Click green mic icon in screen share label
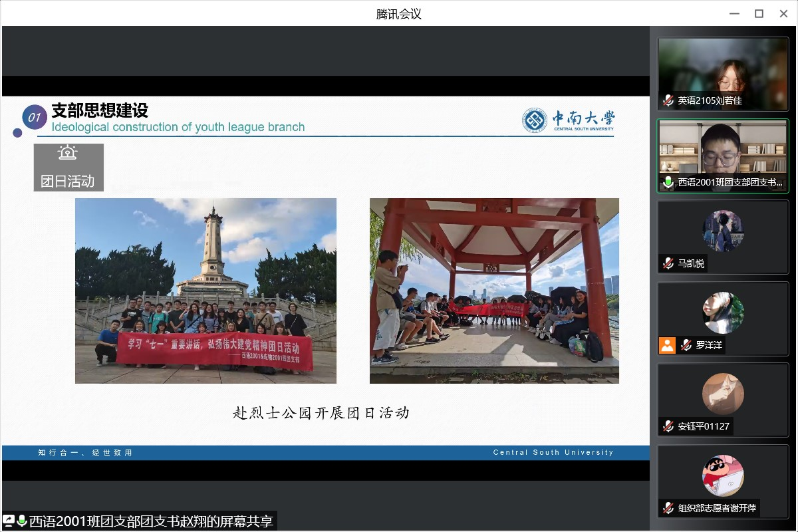Screen dimensions: 798x532 (x=22, y=521)
